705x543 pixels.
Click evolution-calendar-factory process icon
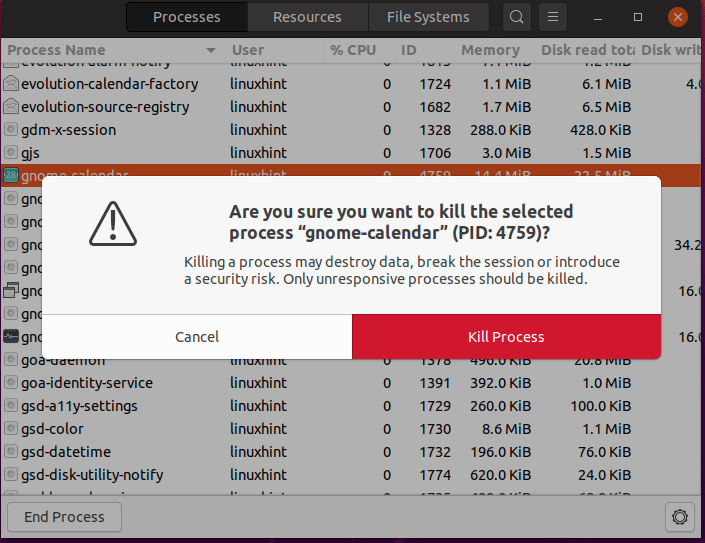[x=11, y=84]
